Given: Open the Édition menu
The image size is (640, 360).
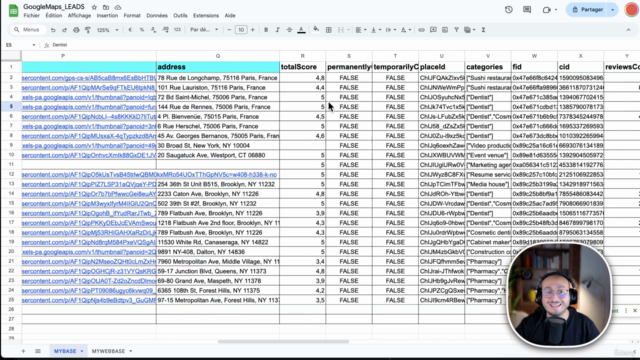Looking at the screenshot, I should tap(53, 16).
